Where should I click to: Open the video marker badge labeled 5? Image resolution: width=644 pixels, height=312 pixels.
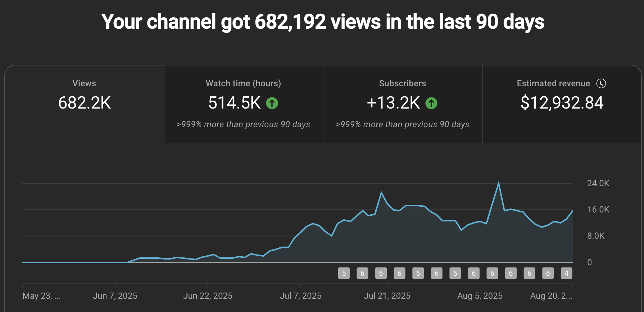tap(344, 273)
